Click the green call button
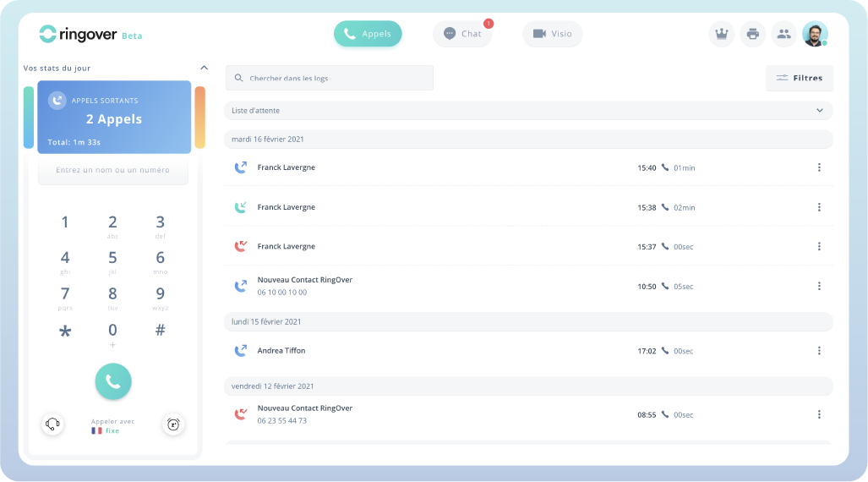868x482 pixels. coord(113,381)
